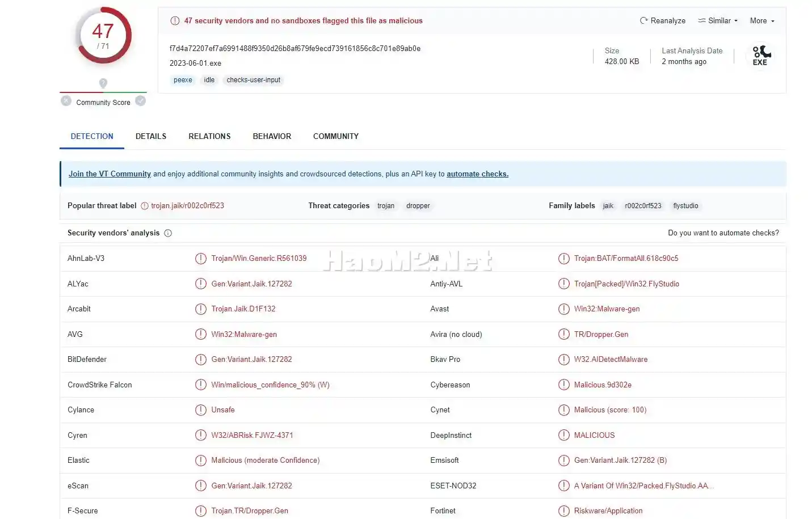The width and height of the screenshot is (812, 519).
Task: Click the warning icon beside trojan.jaik/r002c0rf523
Action: tap(145, 206)
